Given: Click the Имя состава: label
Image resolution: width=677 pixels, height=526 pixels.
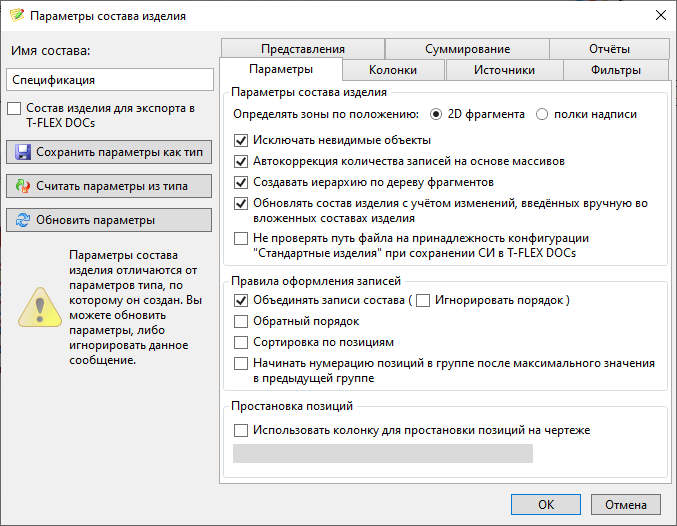Looking at the screenshot, I should (x=51, y=51).
